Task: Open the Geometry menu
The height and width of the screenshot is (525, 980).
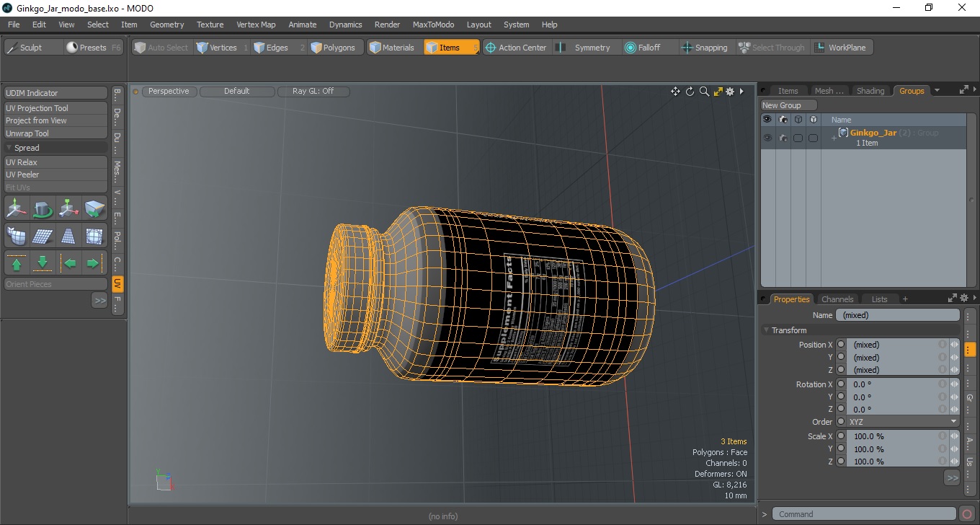Action: 166,25
